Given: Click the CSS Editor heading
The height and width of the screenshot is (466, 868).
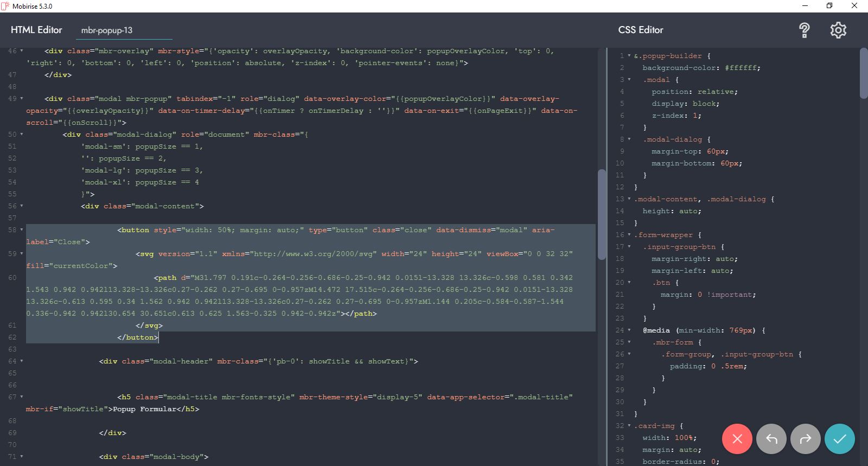Looking at the screenshot, I should 641,30.
